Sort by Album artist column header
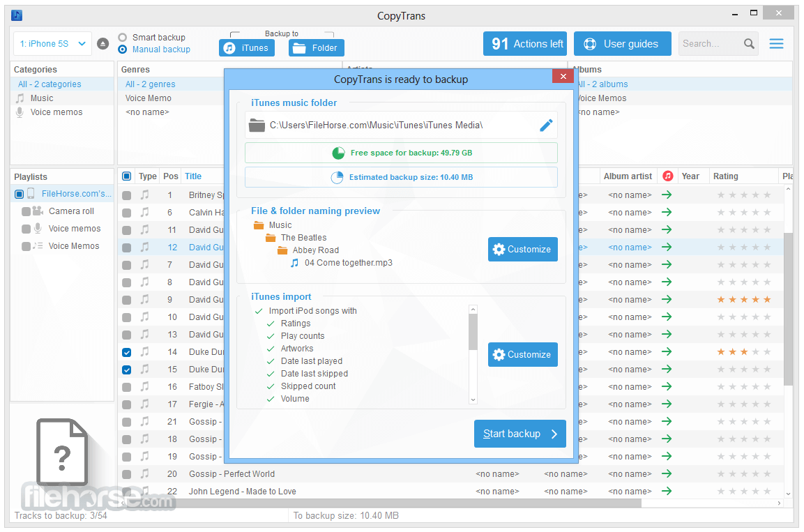 (x=628, y=176)
